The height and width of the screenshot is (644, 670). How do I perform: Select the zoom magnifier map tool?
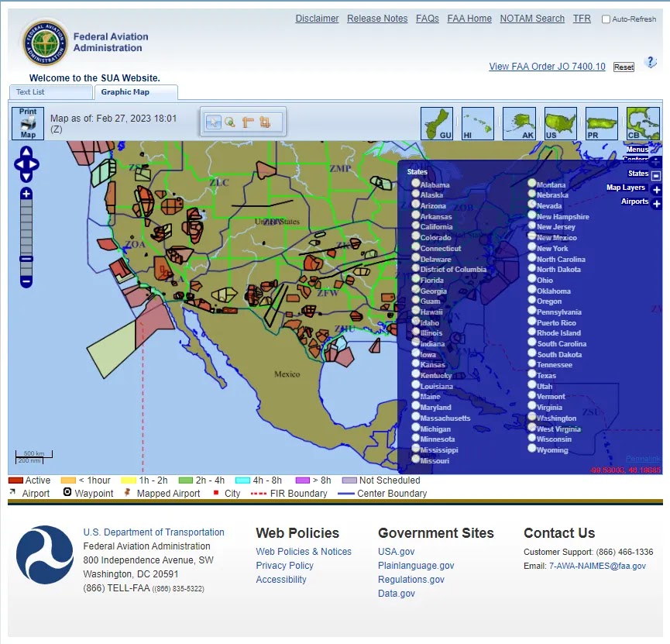(230, 122)
